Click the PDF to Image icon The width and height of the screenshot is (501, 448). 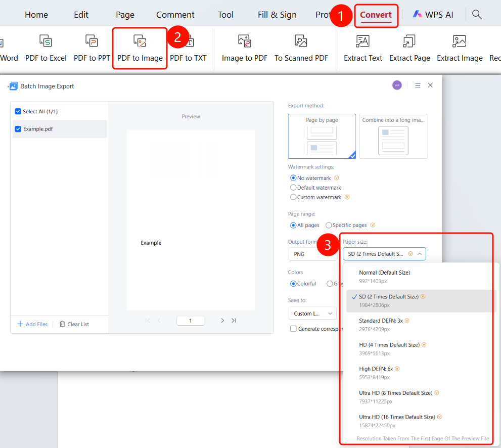(x=140, y=41)
